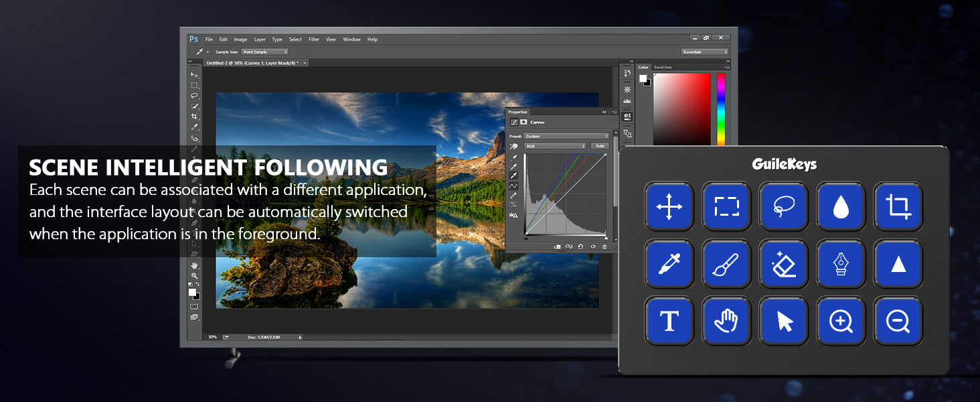Click the reset adjustment icon in Properties
Image resolution: width=980 pixels, height=402 pixels.
click(580, 247)
